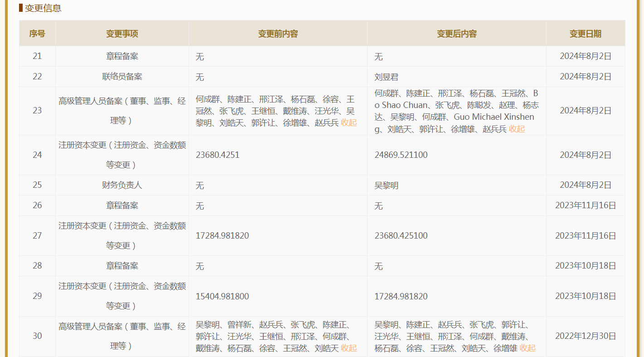Click the name 刘昱君 in row 22

click(387, 77)
